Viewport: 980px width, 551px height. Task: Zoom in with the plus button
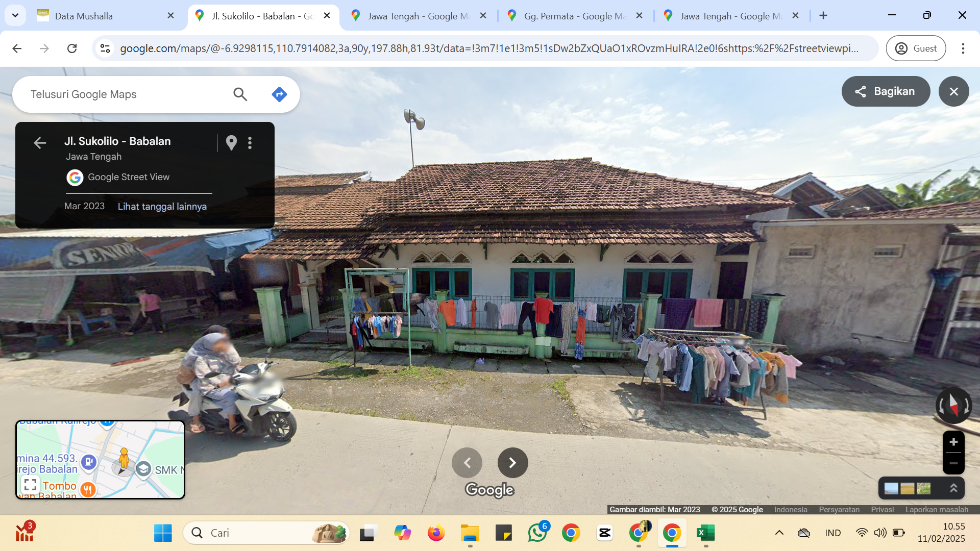[953, 442]
